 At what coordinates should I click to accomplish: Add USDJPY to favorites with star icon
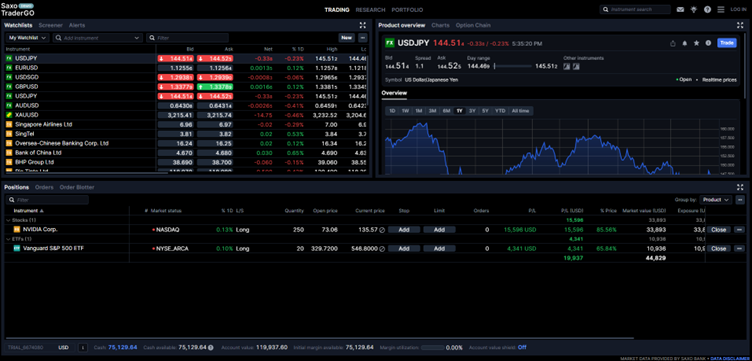(x=696, y=43)
